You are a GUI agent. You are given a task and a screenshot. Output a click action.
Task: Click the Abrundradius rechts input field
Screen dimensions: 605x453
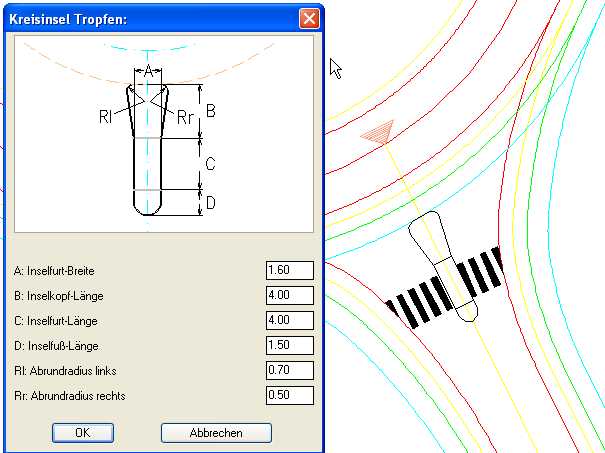coord(290,395)
